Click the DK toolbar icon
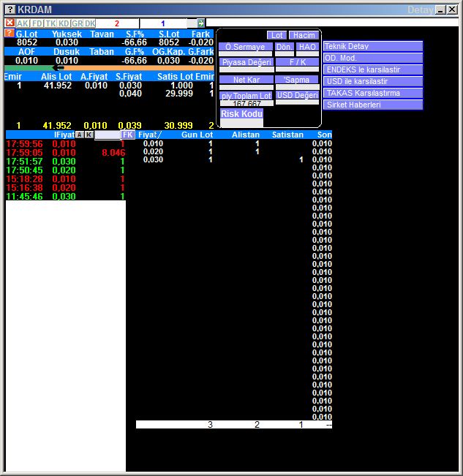The height and width of the screenshot is (476, 463). point(90,23)
